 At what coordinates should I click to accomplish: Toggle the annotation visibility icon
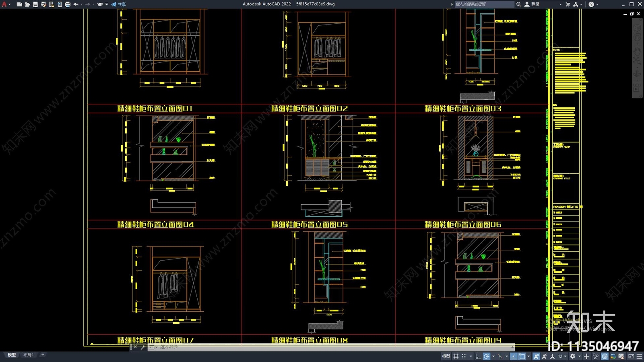(537, 356)
